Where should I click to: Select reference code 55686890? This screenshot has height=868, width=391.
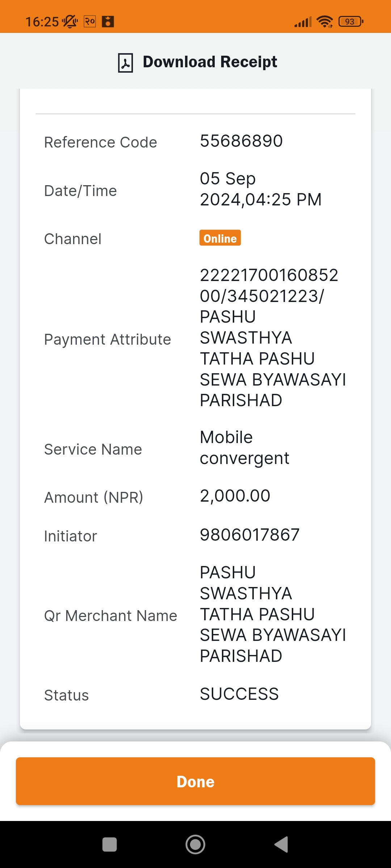pos(241,141)
